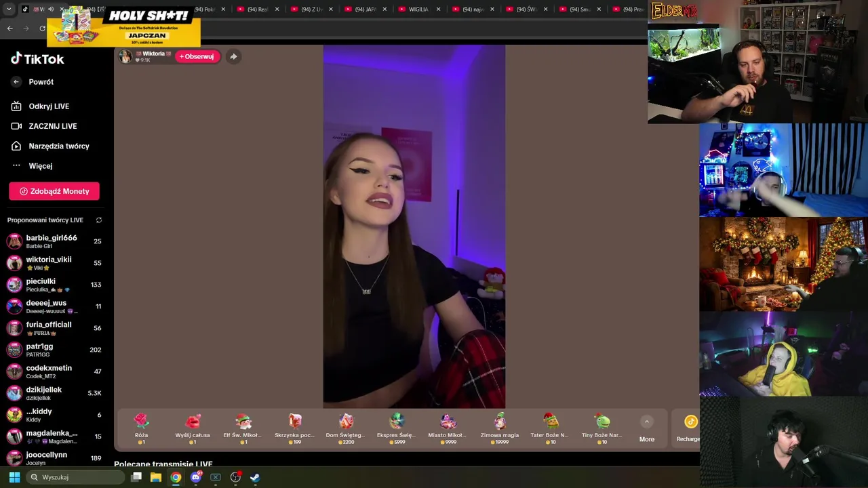Switch to the (94) Z U browser tab
The width and height of the screenshot is (868, 488).
coord(311,9)
